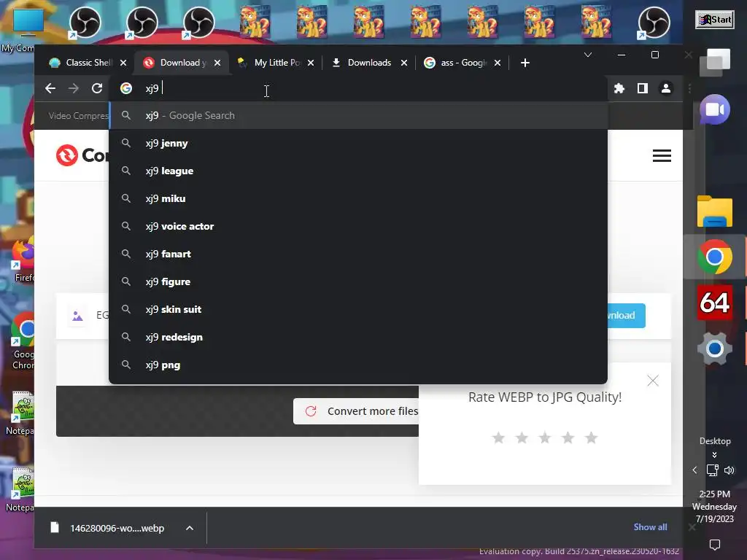Open the gear settings app on taskbar
747x560 pixels.
coord(715,349)
